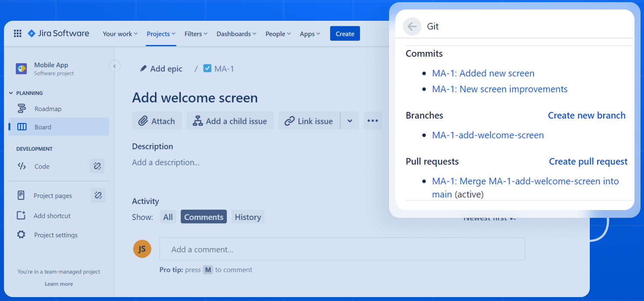This screenshot has width=644, height=301.
Task: Click the child issue hierarchy icon
Action: (198, 121)
